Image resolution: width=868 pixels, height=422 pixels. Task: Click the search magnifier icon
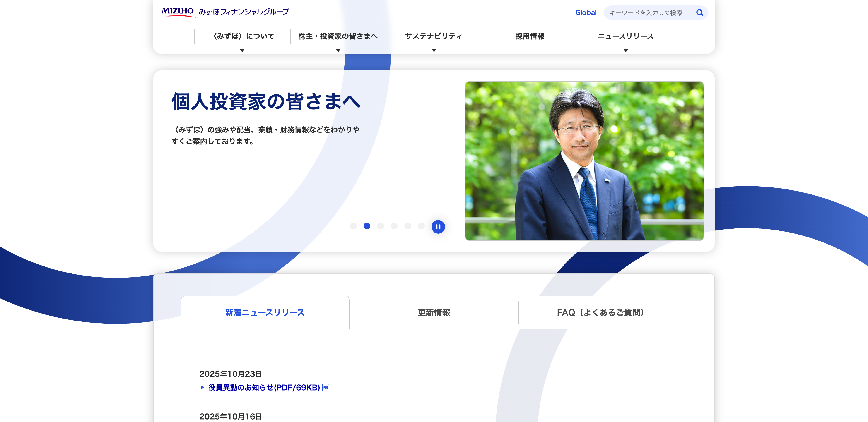699,13
